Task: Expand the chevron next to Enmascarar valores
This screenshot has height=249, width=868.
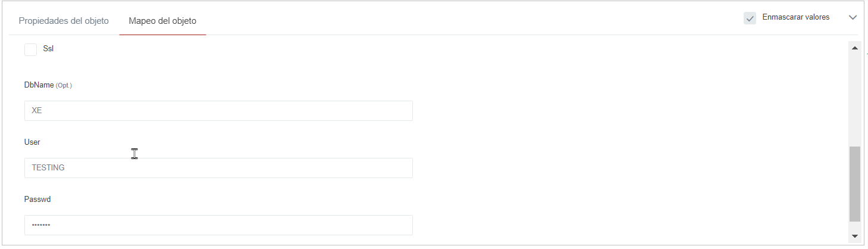Action: pyautogui.click(x=853, y=18)
